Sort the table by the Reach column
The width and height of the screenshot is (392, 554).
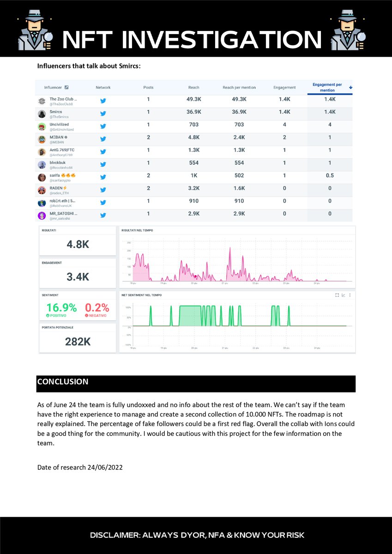coord(194,87)
